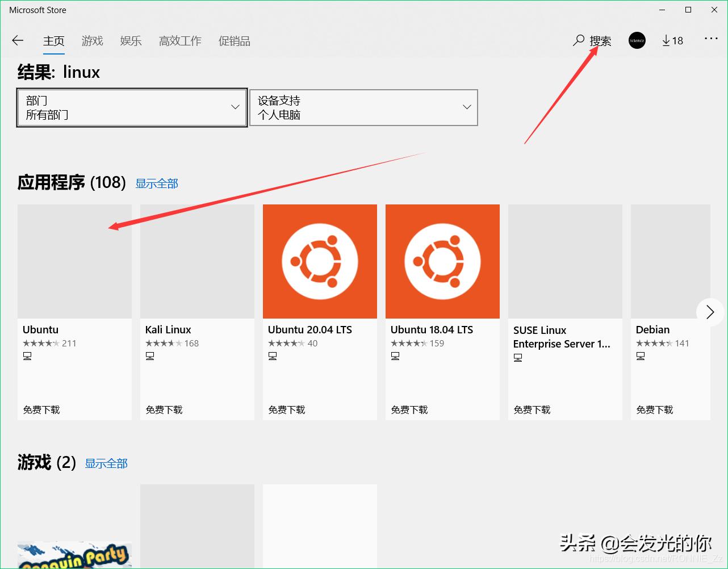Click 免费下载 under Kali Linux
Viewport: 728px width, 569px height.
pyautogui.click(x=164, y=409)
